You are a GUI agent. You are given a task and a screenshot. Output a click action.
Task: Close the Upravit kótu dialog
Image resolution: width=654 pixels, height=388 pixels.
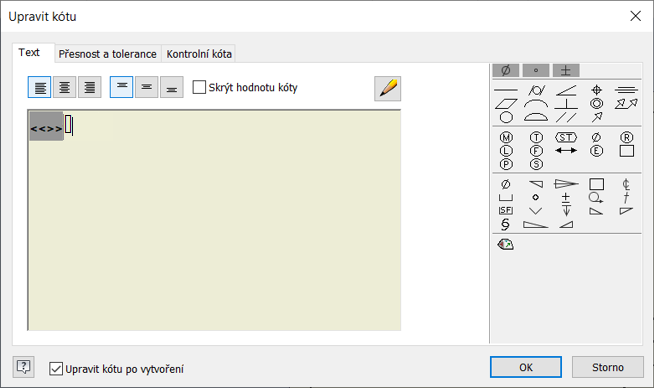[x=635, y=16]
